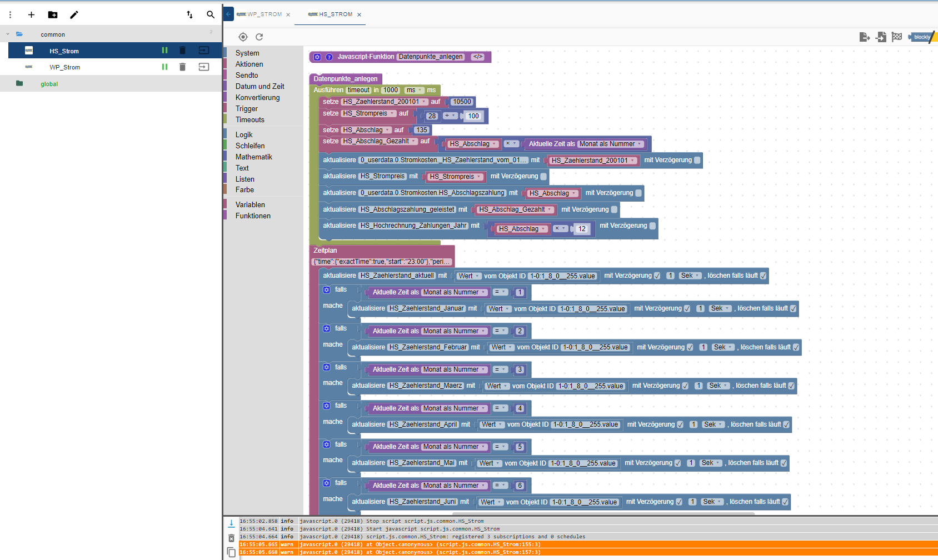The image size is (938, 560).
Task: Delete the WP_Strom script
Action: click(182, 67)
